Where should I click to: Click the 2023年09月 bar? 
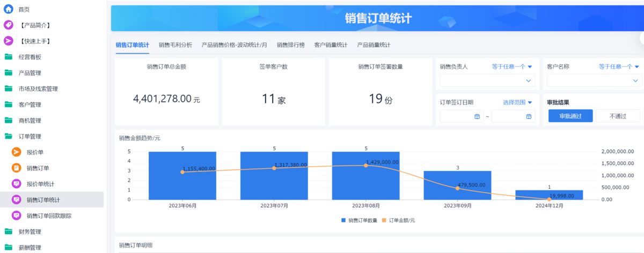[458, 185]
